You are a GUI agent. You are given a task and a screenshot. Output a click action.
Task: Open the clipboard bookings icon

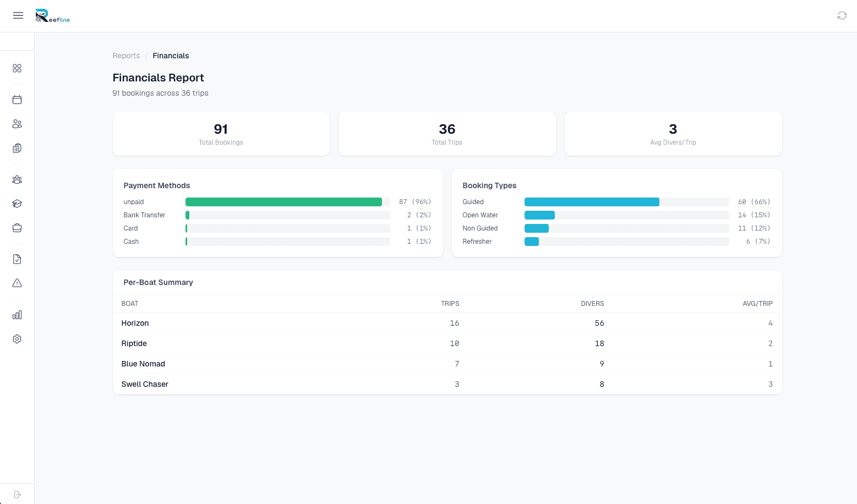(x=17, y=148)
